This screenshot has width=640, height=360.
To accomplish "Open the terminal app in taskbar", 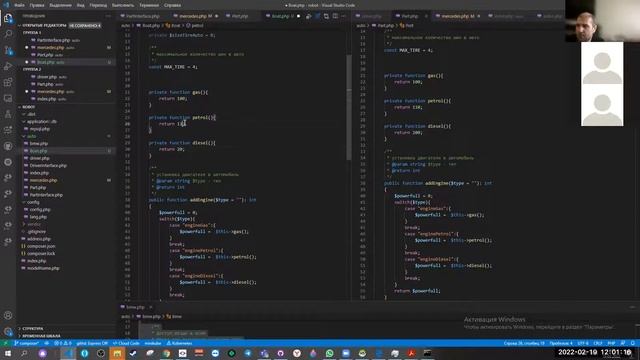I will tap(427, 353).
